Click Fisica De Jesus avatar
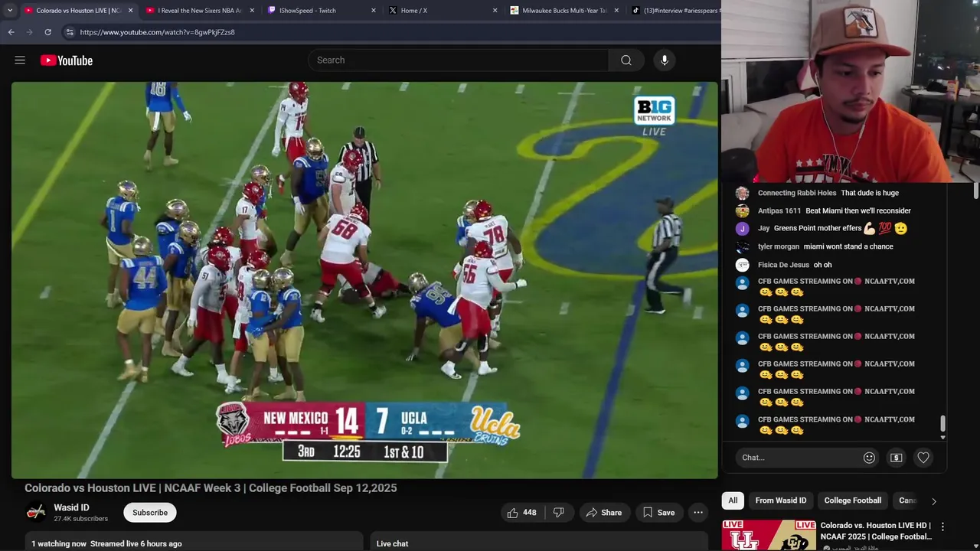The height and width of the screenshot is (551, 980). 742,266
